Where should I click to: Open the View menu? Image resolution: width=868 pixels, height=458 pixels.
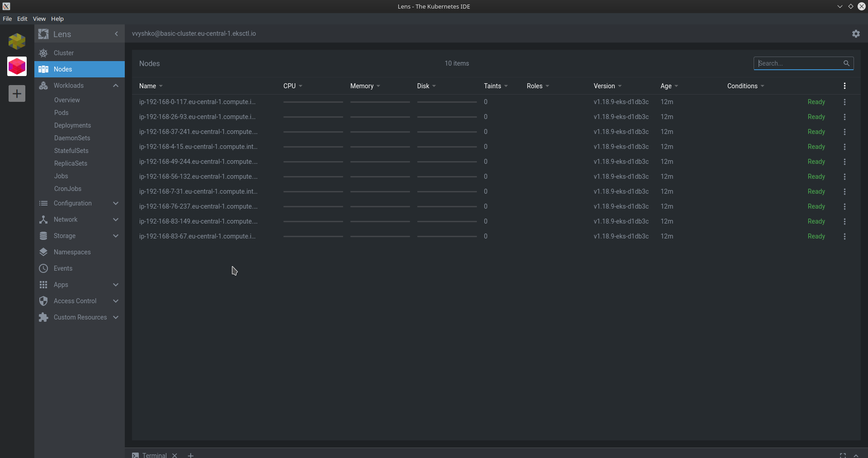click(39, 19)
